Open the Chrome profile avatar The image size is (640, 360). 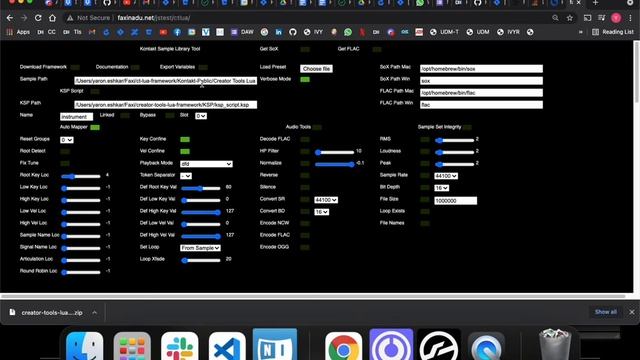pyautogui.click(x=616, y=18)
